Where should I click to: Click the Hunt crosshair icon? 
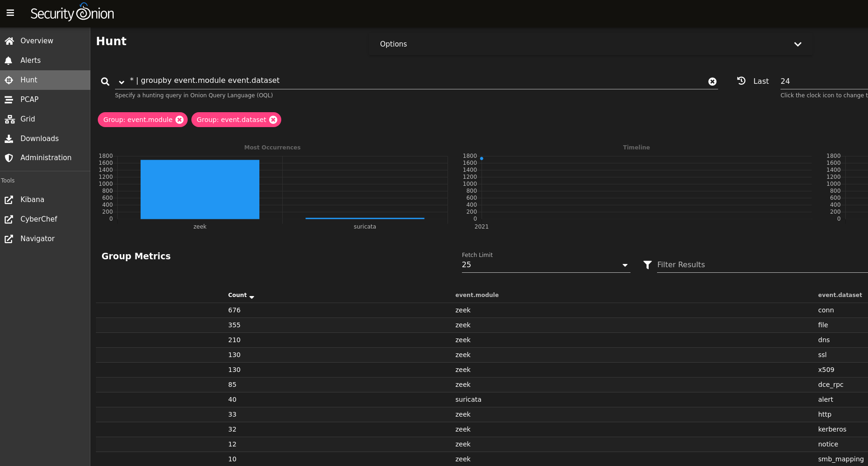point(9,80)
